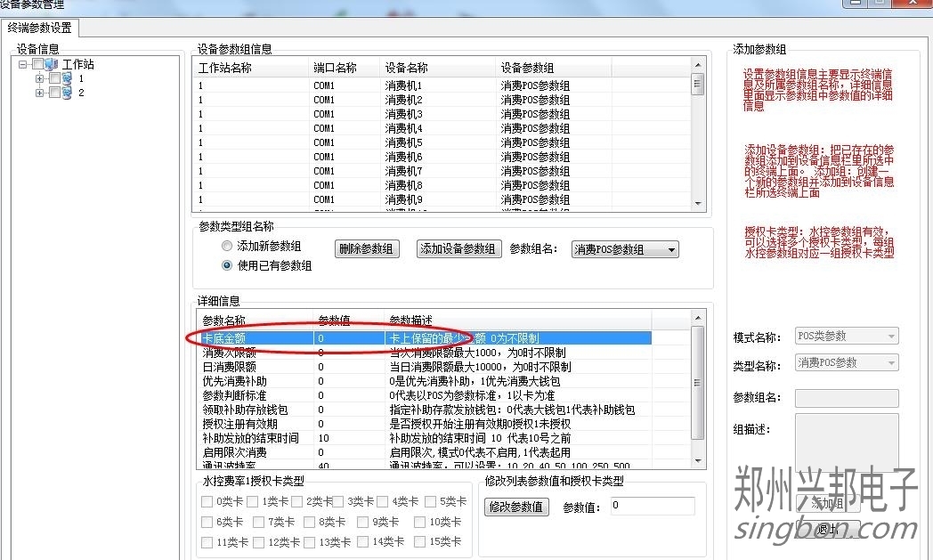The height and width of the screenshot is (560, 933).
Task: Expand workstation 2 tree node
Action: pyautogui.click(x=39, y=93)
